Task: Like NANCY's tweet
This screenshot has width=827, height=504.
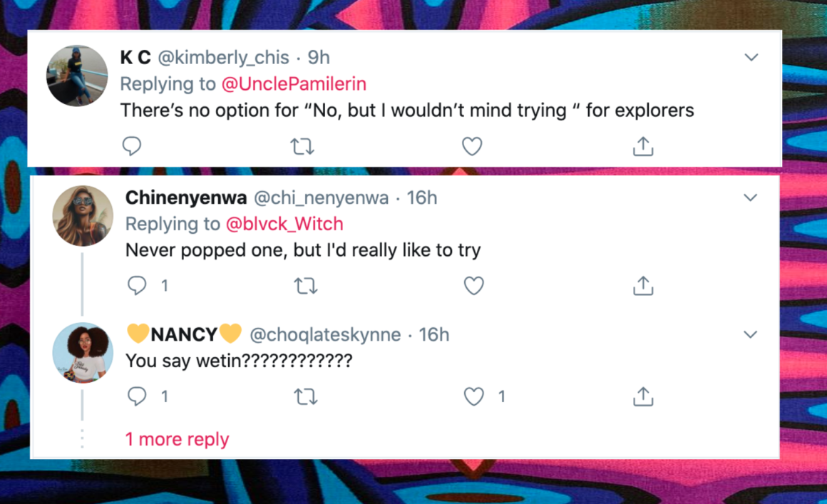Action: [x=474, y=396]
